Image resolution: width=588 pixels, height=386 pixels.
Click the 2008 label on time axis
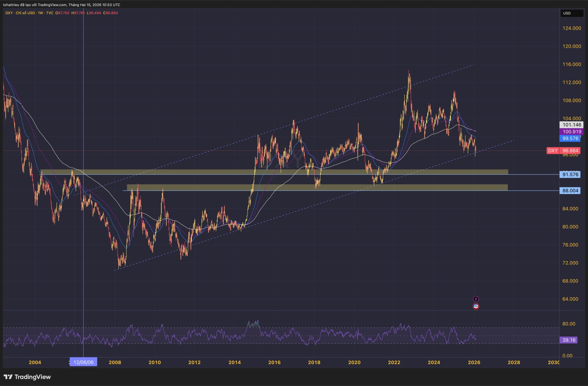tap(115, 362)
